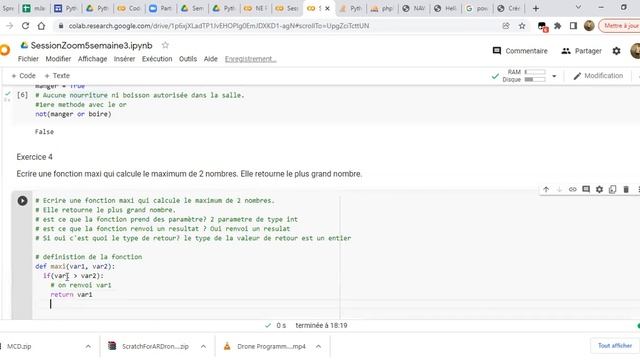Screen dimensions: 640x360
Task: Open the Commentaire panel
Action: point(520,51)
